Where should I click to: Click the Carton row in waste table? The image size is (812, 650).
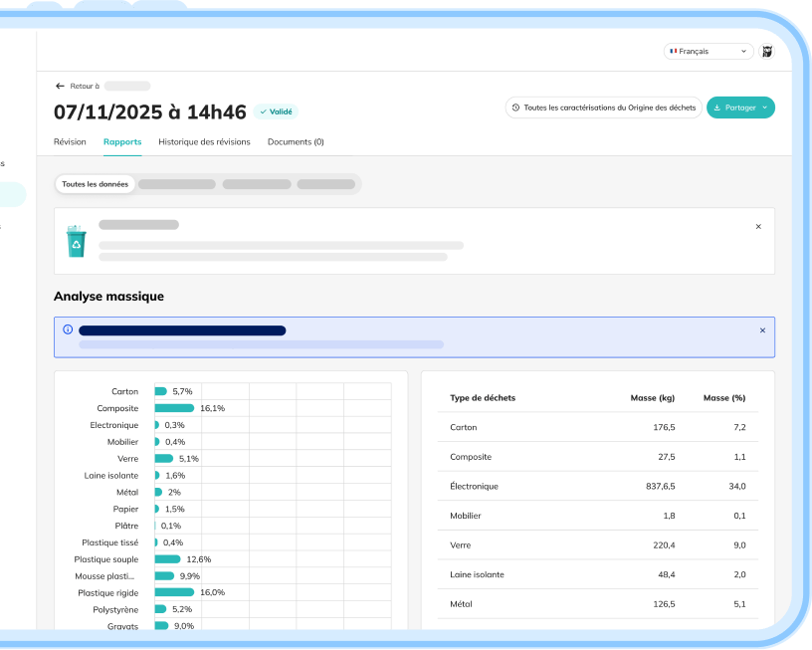point(598,427)
